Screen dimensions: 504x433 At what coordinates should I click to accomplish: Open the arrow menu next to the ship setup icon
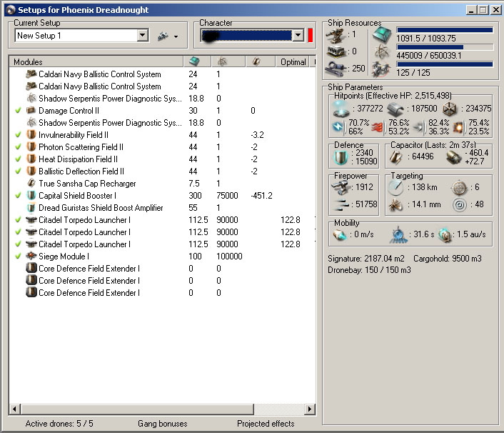click(x=176, y=36)
